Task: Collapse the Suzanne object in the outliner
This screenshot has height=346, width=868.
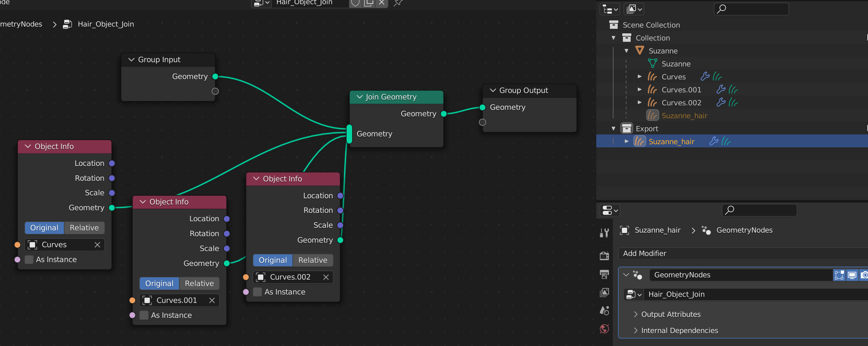Action: tap(626, 51)
